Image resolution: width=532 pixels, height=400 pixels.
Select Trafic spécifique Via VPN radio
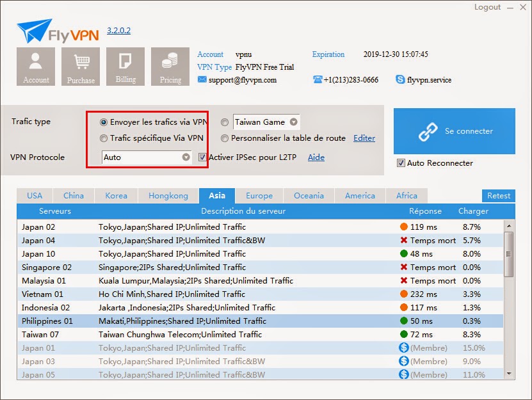point(104,138)
